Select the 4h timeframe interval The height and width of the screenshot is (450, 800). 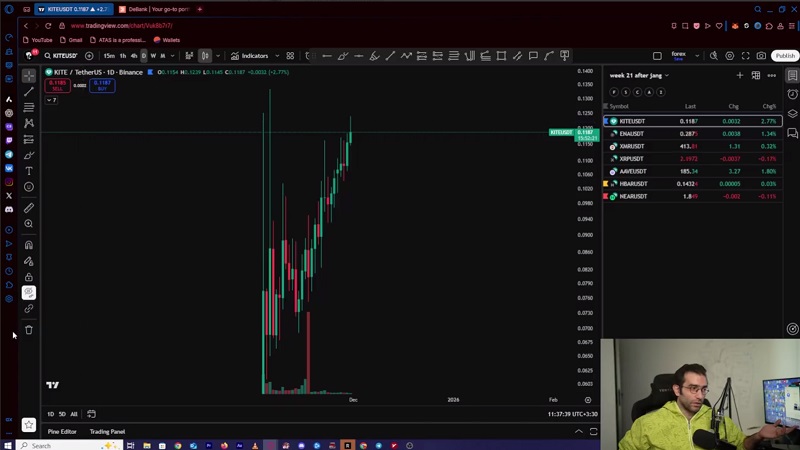(x=134, y=56)
